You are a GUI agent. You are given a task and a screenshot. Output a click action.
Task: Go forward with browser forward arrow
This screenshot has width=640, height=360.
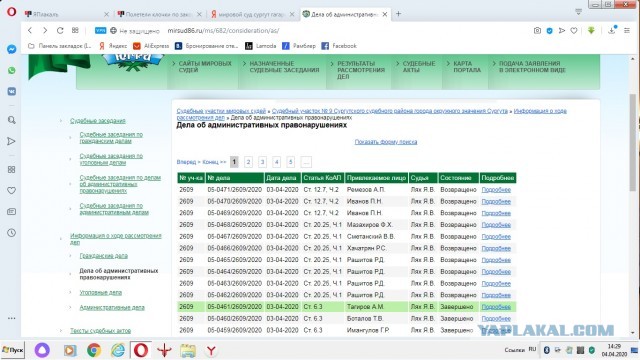point(45,31)
